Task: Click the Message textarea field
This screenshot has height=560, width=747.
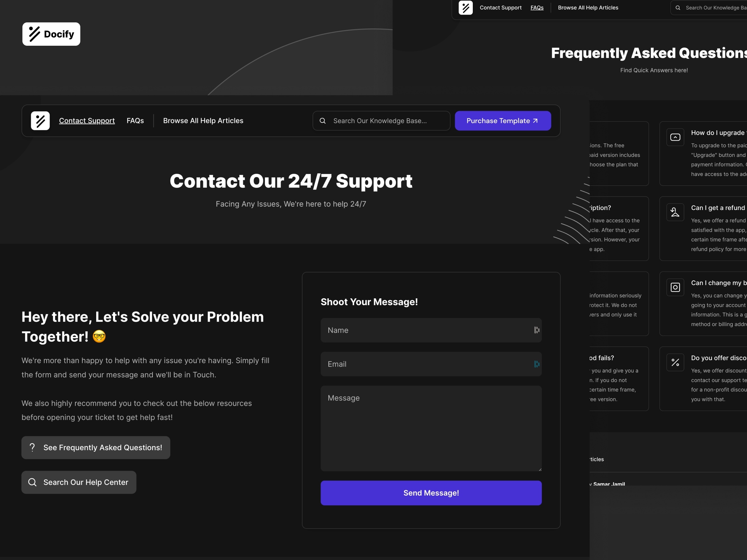Action: click(x=431, y=428)
